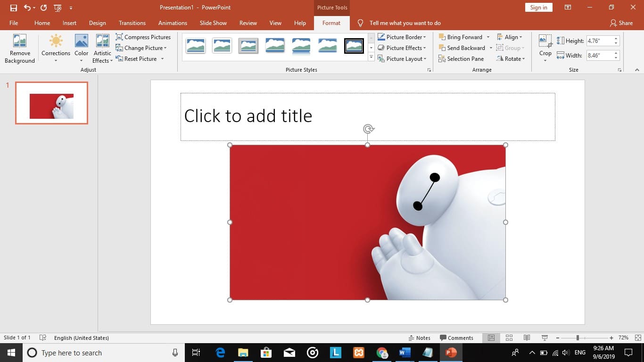Apply the black double frame picture style
The width and height of the screenshot is (644, 362).
pos(354,46)
